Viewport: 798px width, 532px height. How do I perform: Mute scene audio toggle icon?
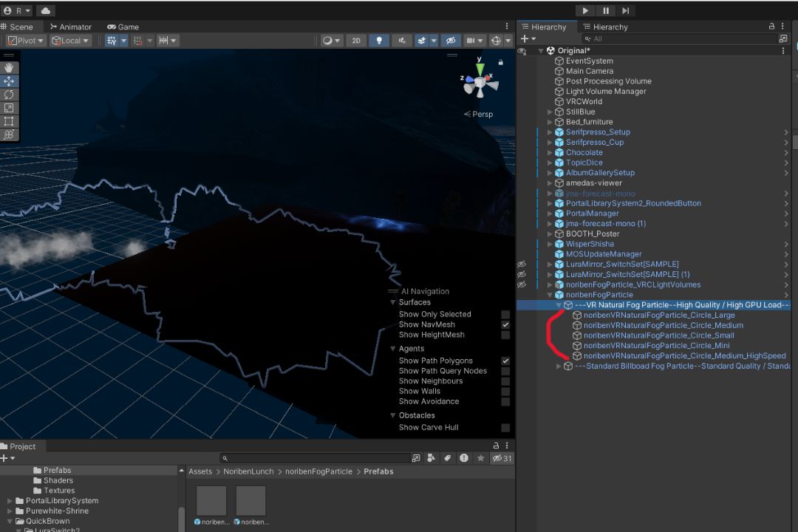coord(401,41)
